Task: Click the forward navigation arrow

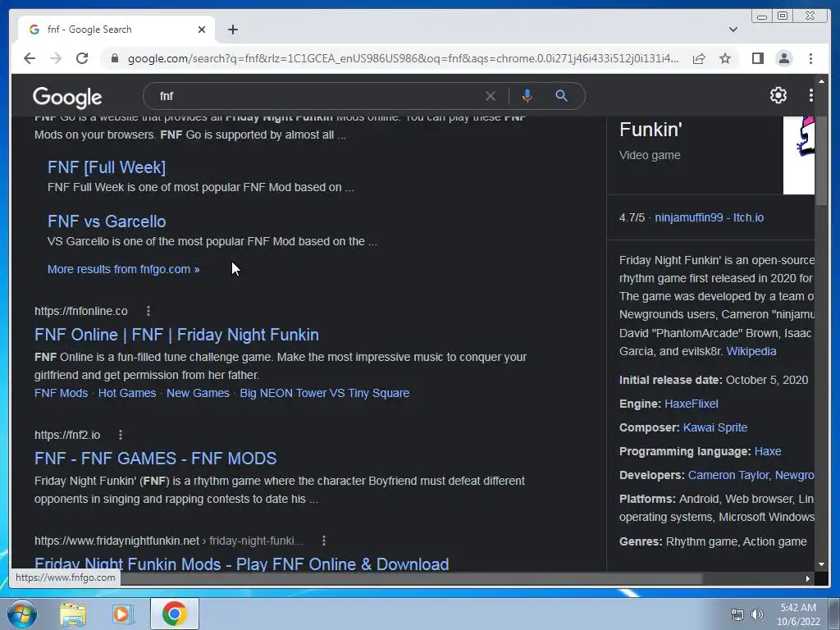Action: point(56,58)
